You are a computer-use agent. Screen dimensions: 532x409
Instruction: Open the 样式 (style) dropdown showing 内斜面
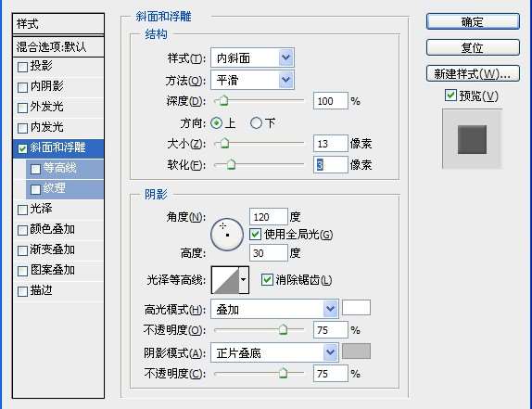point(252,58)
